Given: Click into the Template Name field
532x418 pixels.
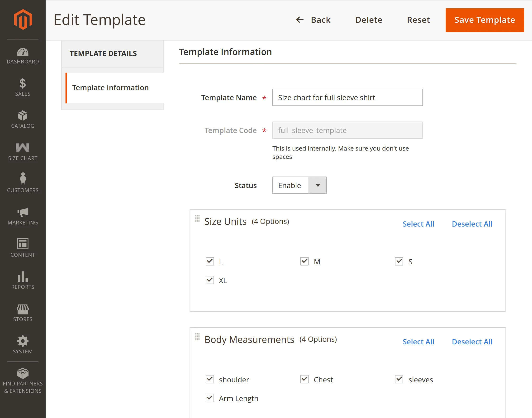Looking at the screenshot, I should coord(347,97).
